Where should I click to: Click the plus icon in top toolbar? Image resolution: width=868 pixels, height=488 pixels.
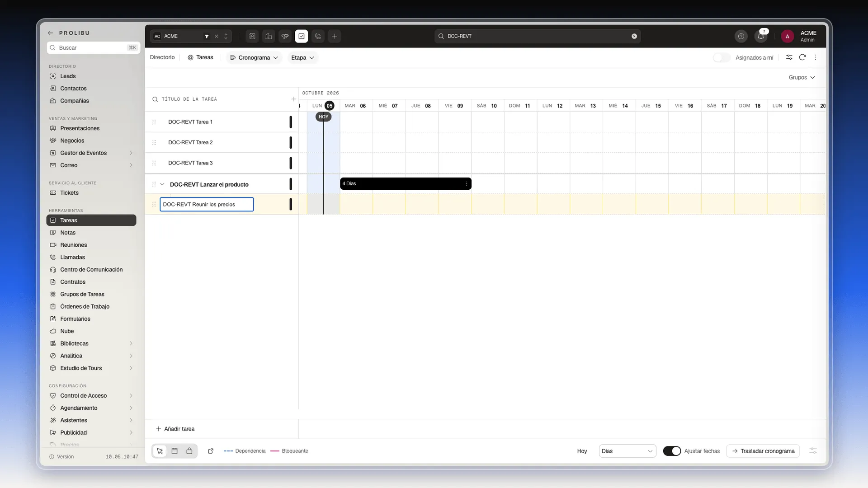pos(334,36)
